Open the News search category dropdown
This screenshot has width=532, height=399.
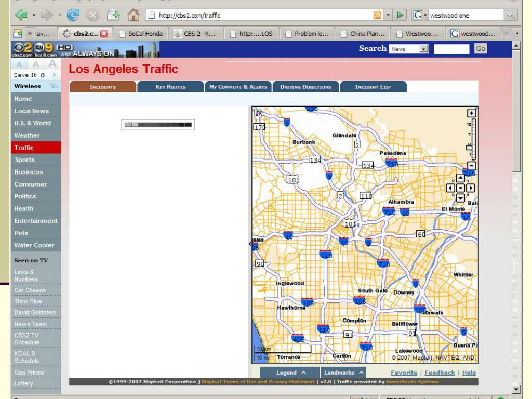[x=409, y=49]
